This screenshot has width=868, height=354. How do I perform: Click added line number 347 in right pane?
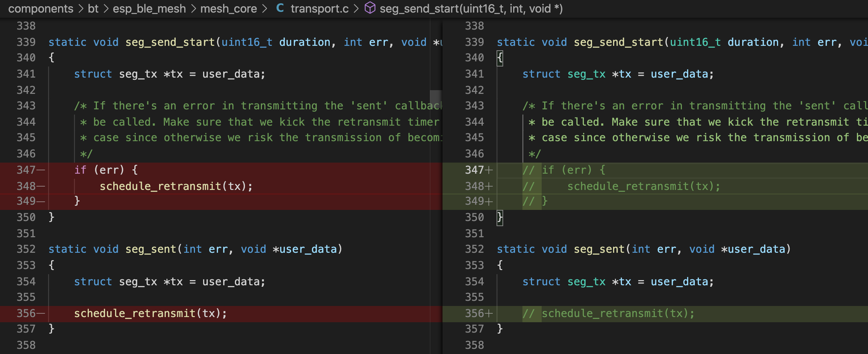pos(475,170)
